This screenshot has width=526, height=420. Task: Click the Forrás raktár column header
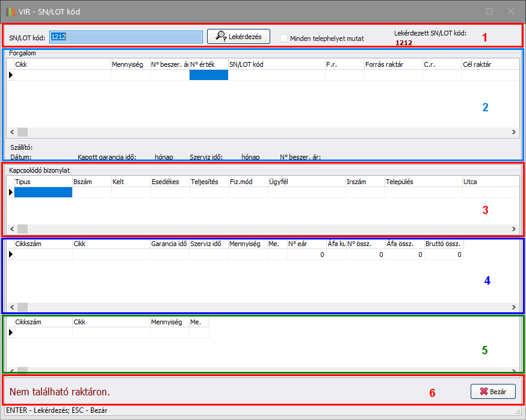[392, 64]
